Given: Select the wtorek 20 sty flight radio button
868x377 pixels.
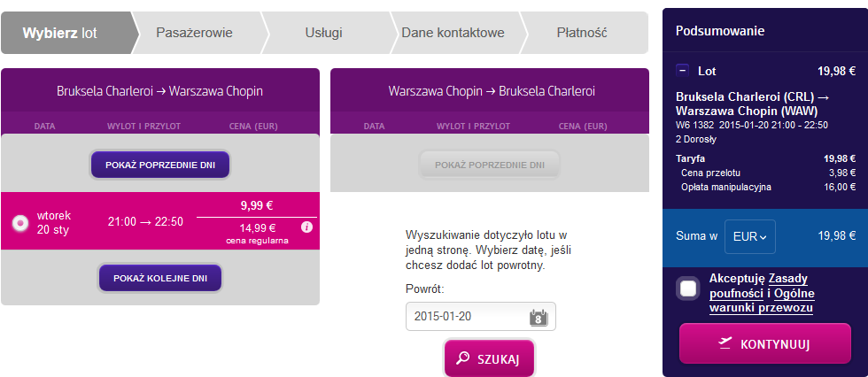Looking at the screenshot, I should coord(20,223).
